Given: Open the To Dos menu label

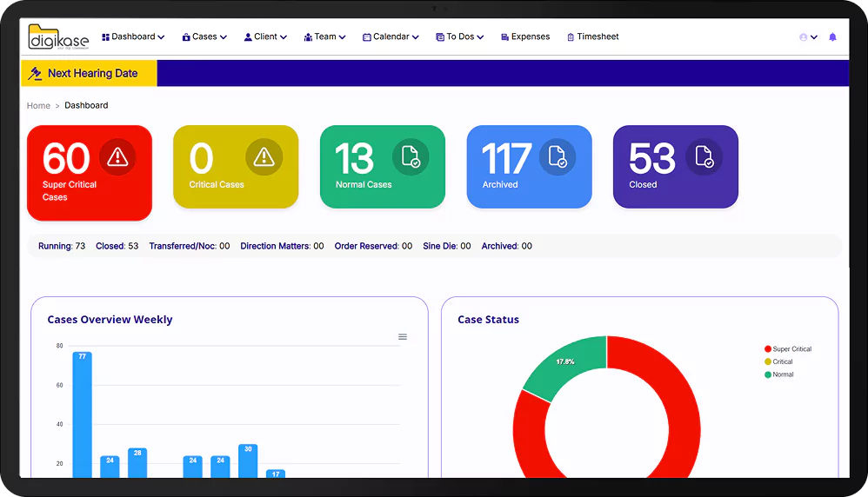Looking at the screenshot, I should [x=461, y=36].
